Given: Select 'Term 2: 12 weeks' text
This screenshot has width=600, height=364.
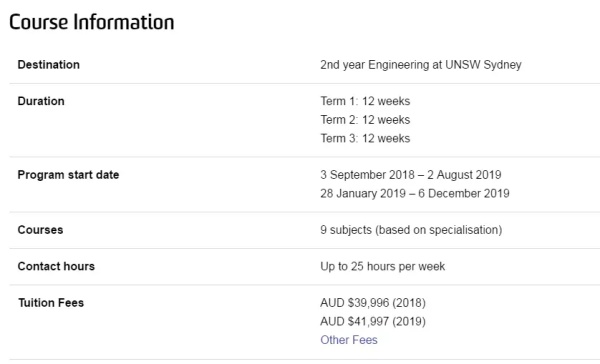Looking at the screenshot, I should click(x=365, y=120).
